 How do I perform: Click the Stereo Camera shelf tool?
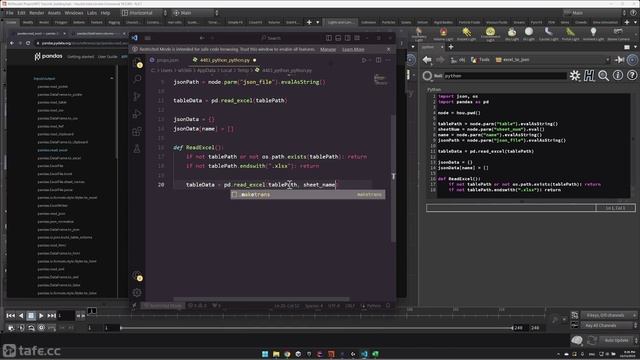click(x=618, y=34)
